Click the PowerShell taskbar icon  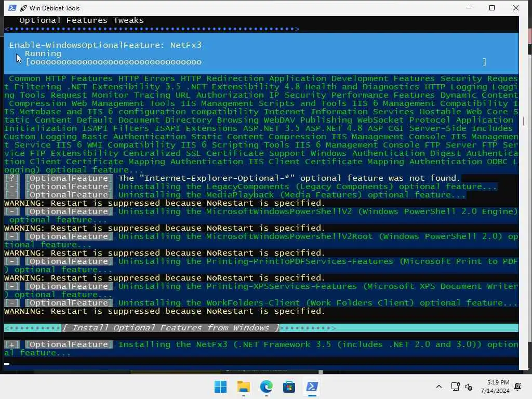(312, 387)
